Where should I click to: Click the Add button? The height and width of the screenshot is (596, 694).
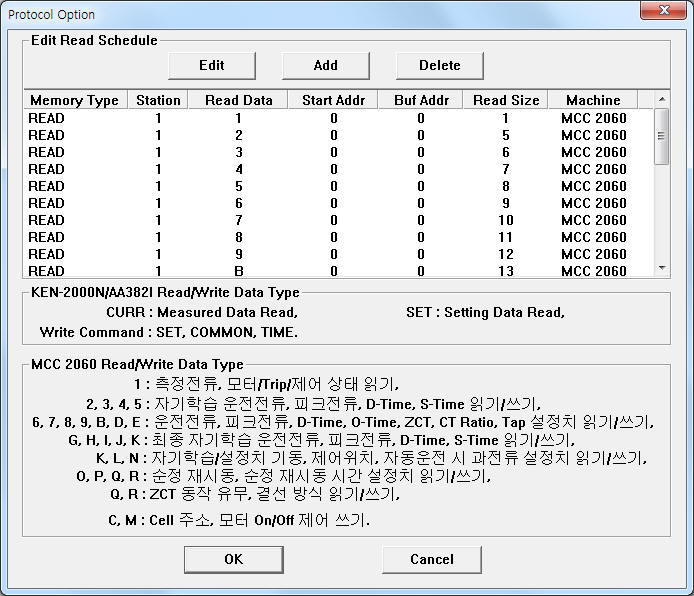[325, 65]
